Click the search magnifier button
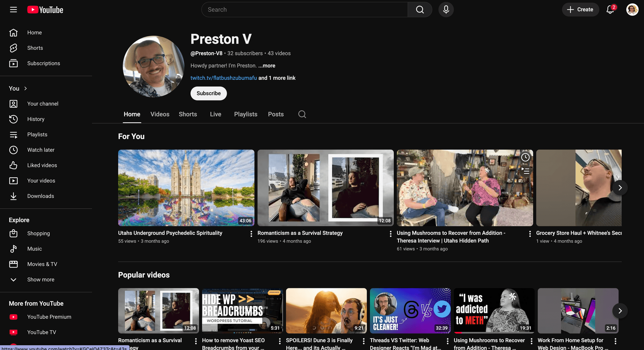This screenshot has width=644, height=350. pos(420,10)
